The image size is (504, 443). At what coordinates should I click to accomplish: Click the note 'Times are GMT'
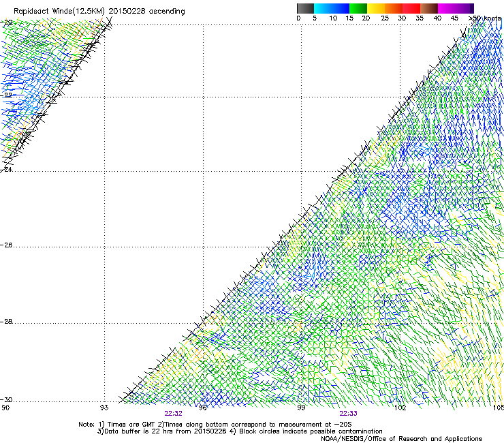click(x=131, y=425)
